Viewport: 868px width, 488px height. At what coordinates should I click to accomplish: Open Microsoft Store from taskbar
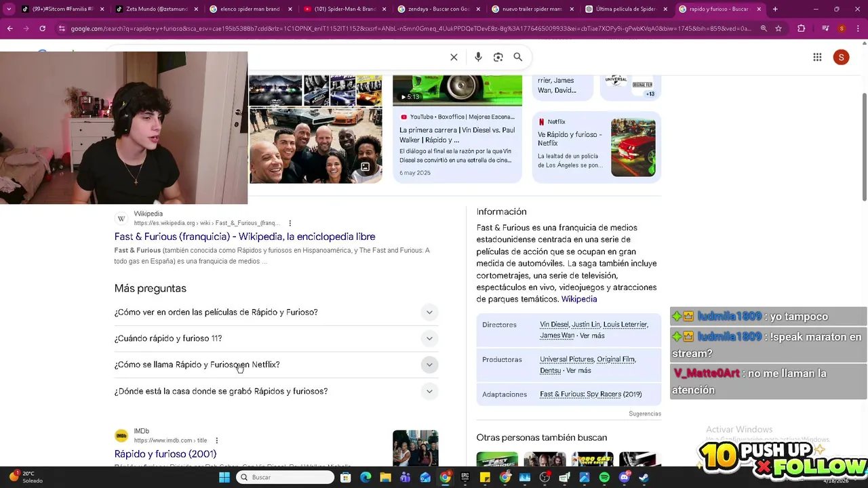[345, 477]
